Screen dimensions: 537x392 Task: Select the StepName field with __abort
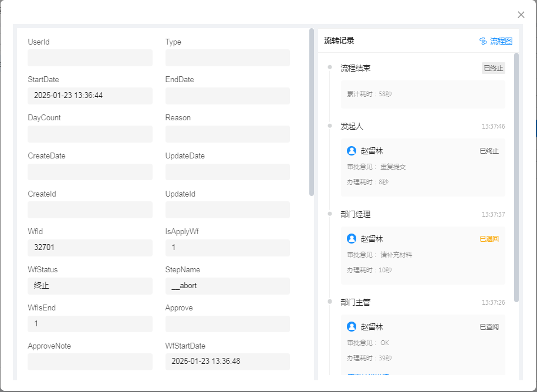click(227, 286)
